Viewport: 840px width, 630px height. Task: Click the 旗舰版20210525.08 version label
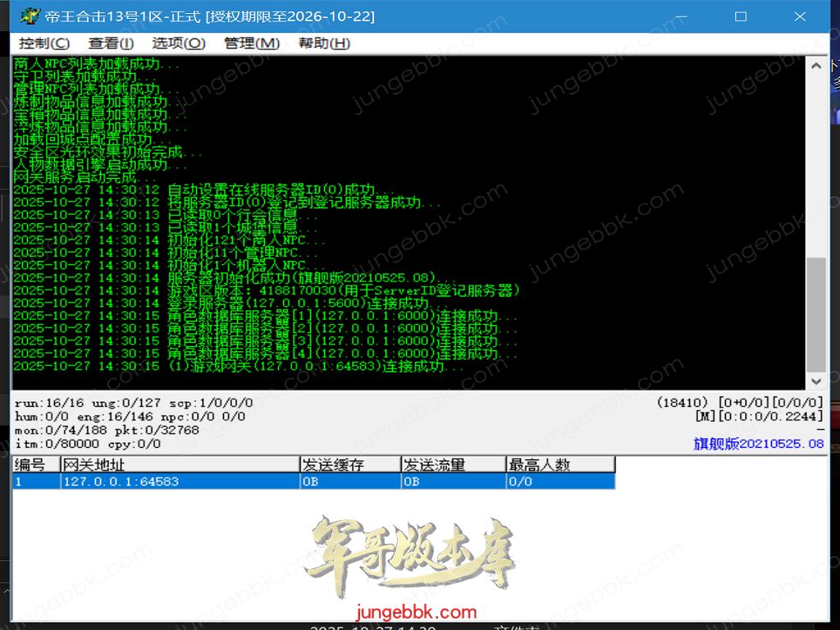[758, 444]
